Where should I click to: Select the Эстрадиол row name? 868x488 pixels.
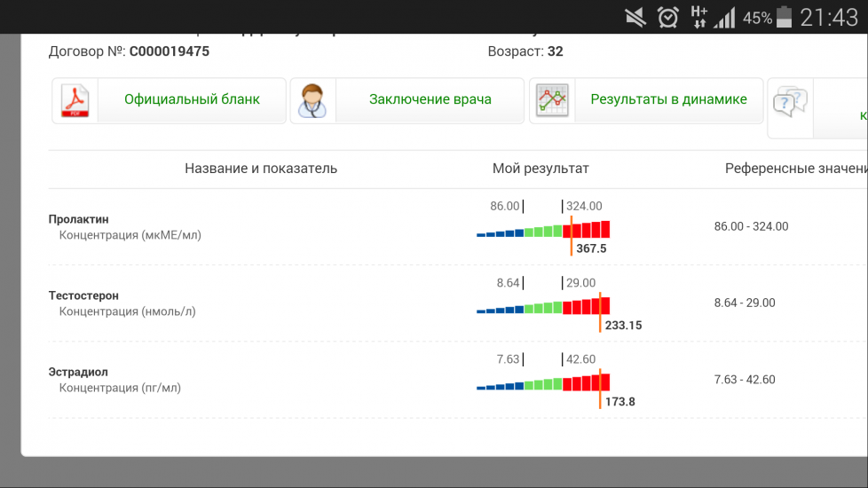pos(78,372)
